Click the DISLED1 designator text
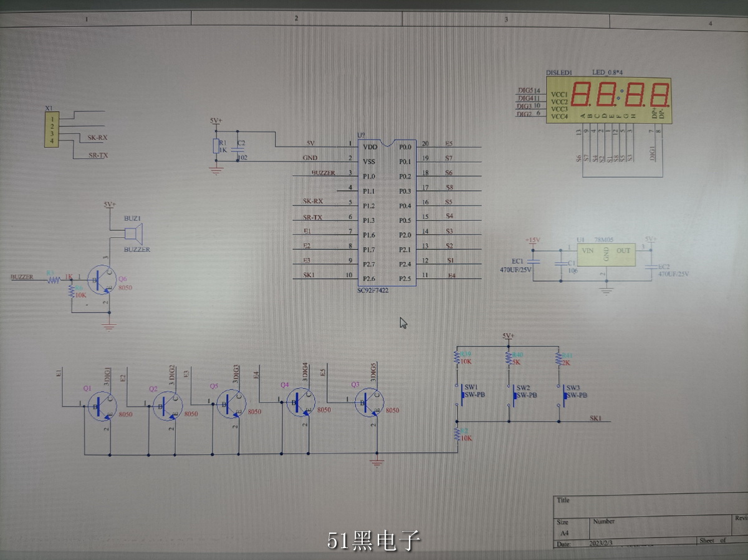This screenshot has height=560, width=748. pos(559,72)
